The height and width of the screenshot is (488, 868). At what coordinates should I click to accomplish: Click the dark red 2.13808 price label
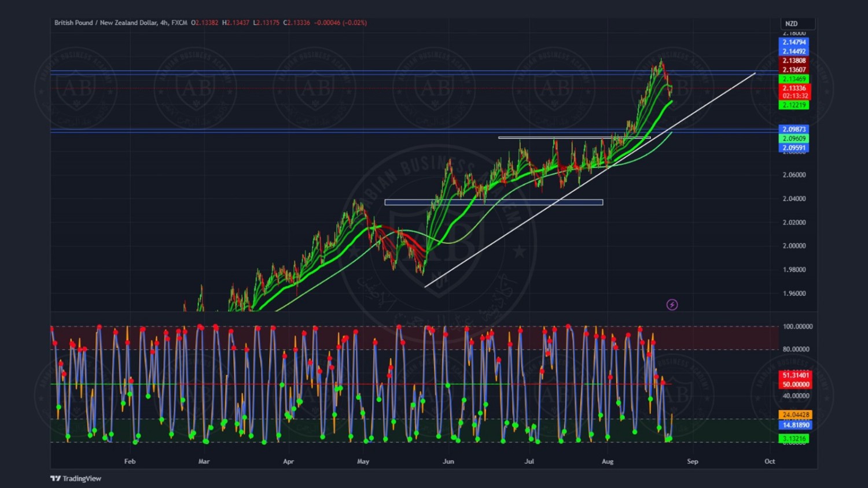pyautogui.click(x=794, y=61)
